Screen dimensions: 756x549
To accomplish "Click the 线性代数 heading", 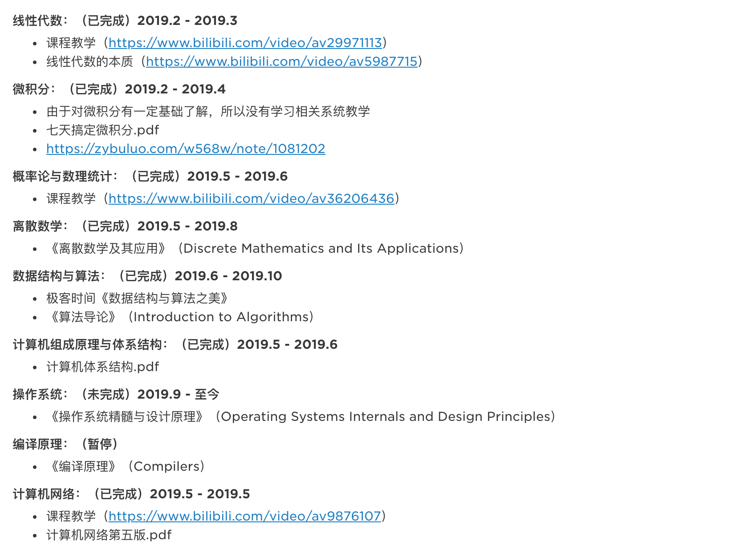I will click(x=125, y=20).
